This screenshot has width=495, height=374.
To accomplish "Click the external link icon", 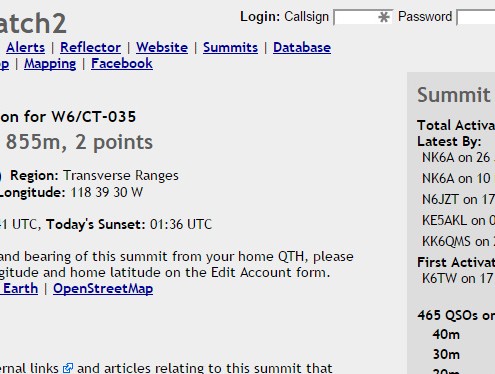I will point(68,368).
